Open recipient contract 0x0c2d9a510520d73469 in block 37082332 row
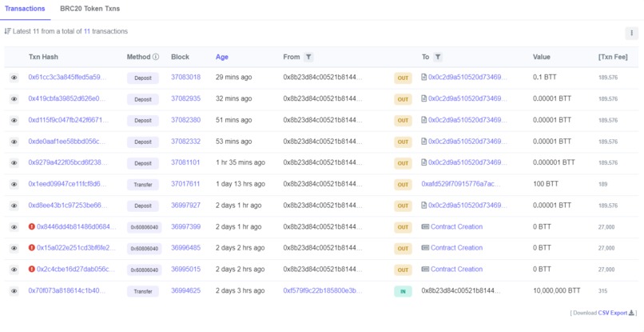Screen dimensions: 644x332 click(x=467, y=141)
